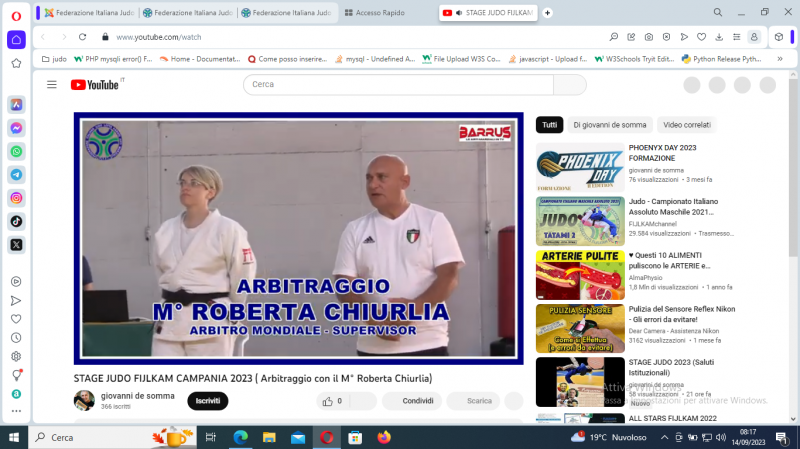Like the video with thumbs-up button
Viewport: 800px width, 449px height.
(x=334, y=401)
